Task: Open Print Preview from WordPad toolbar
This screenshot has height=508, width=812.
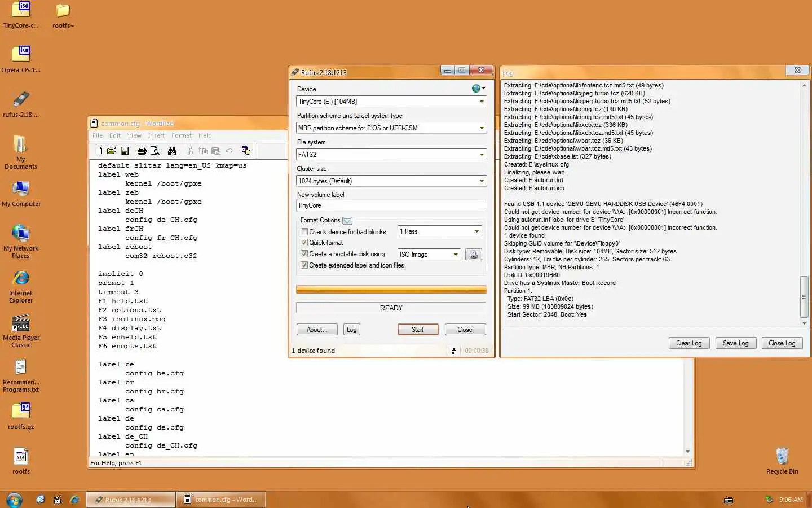Action: pos(155,151)
